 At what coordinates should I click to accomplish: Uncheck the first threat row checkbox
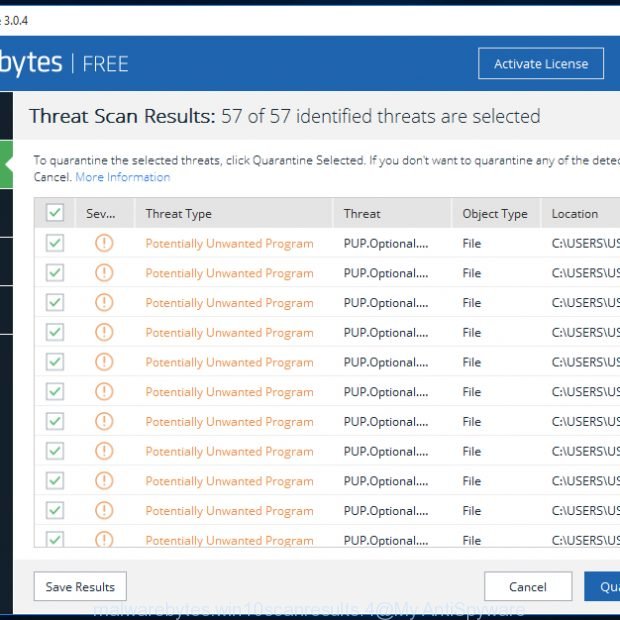pyautogui.click(x=55, y=243)
